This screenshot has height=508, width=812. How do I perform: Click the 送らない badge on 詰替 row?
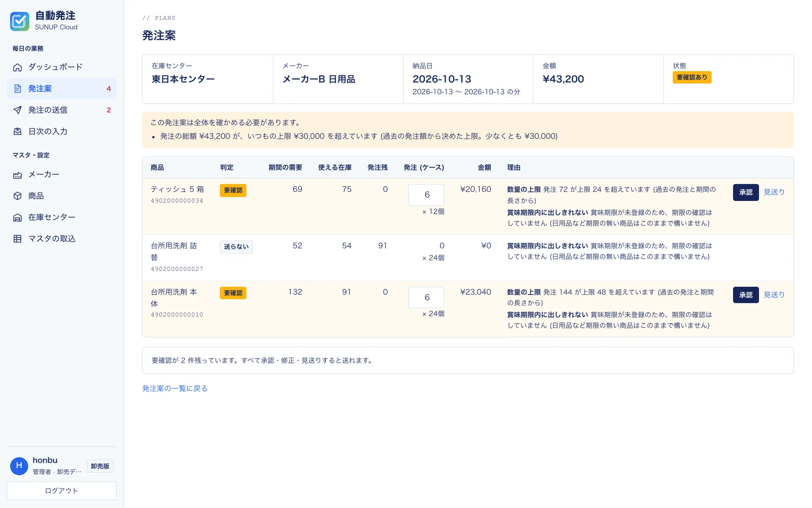tap(236, 247)
